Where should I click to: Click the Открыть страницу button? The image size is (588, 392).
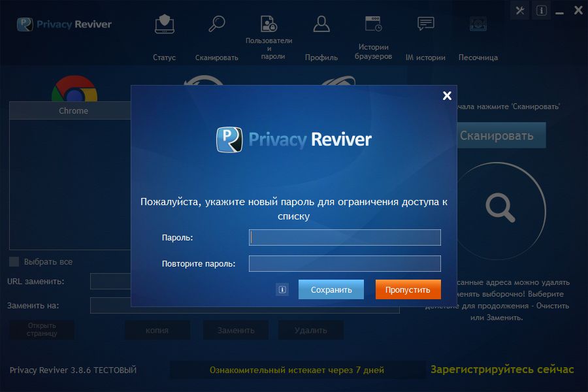[x=42, y=330]
